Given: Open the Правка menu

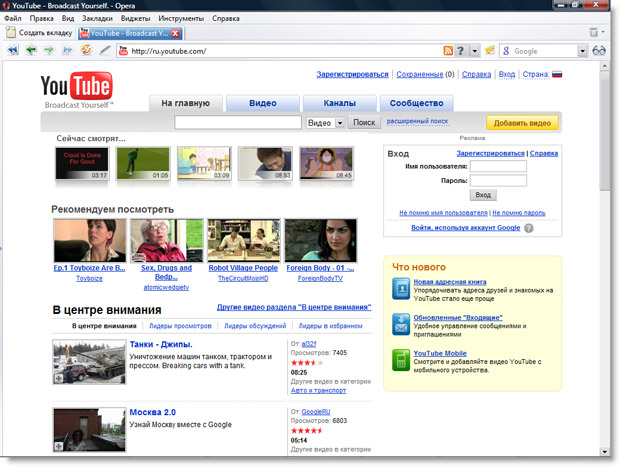Looking at the screenshot, I should pyautogui.click(x=42, y=18).
